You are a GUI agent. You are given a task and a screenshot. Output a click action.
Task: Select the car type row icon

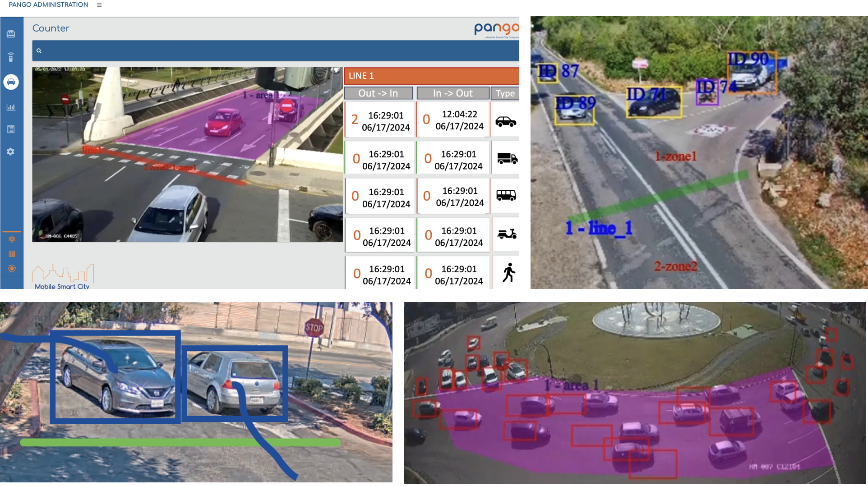[505, 122]
